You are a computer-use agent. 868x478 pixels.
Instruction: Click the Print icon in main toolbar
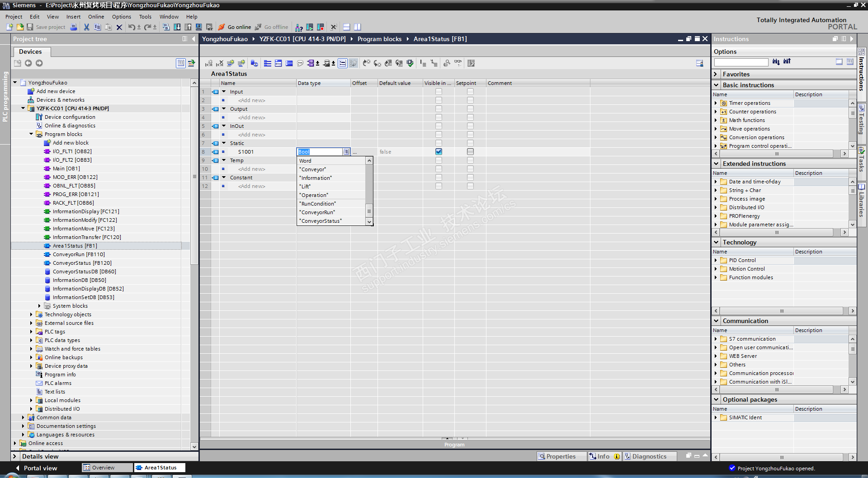point(74,27)
